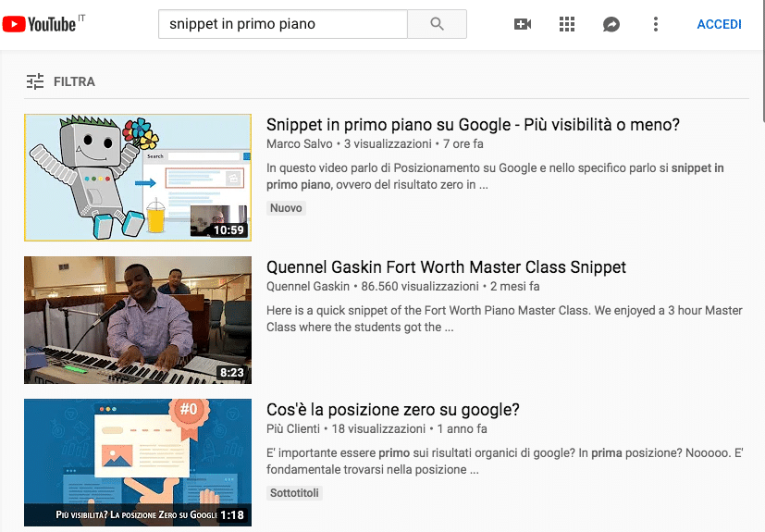Click '18 visualizzazioni' view count

[378, 429]
